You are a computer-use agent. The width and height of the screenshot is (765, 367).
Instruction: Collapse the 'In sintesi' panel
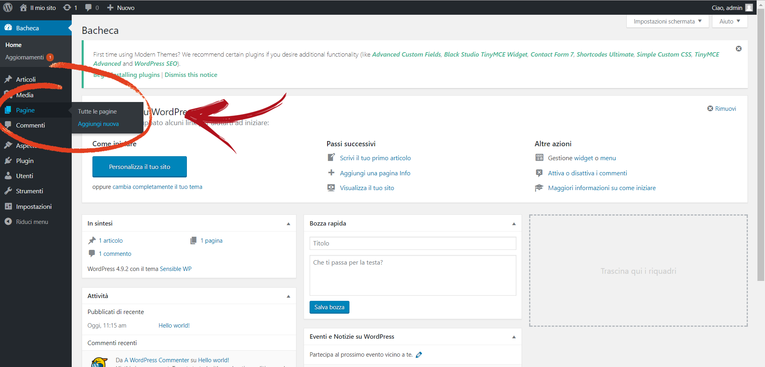pyautogui.click(x=288, y=224)
